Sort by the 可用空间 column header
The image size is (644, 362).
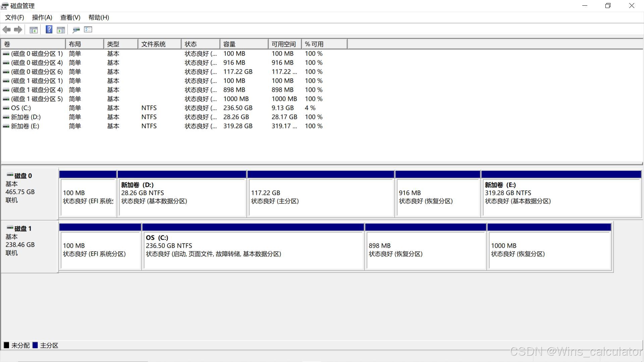point(284,44)
